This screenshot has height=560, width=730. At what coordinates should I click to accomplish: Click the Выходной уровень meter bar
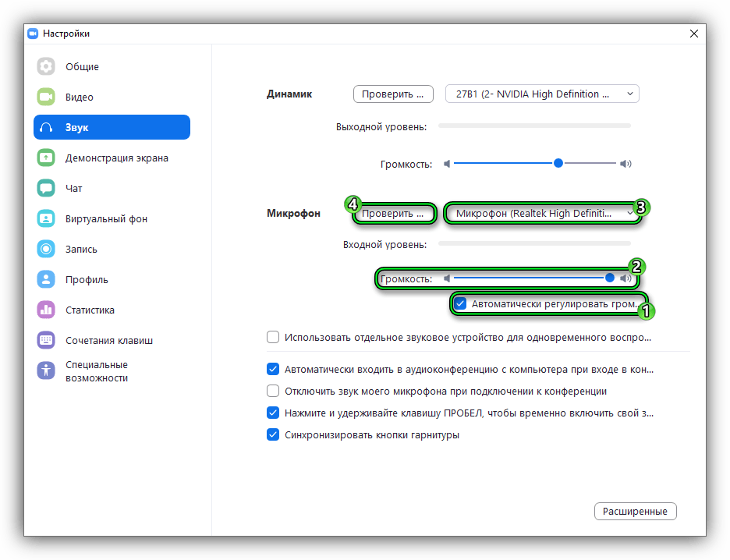point(534,126)
